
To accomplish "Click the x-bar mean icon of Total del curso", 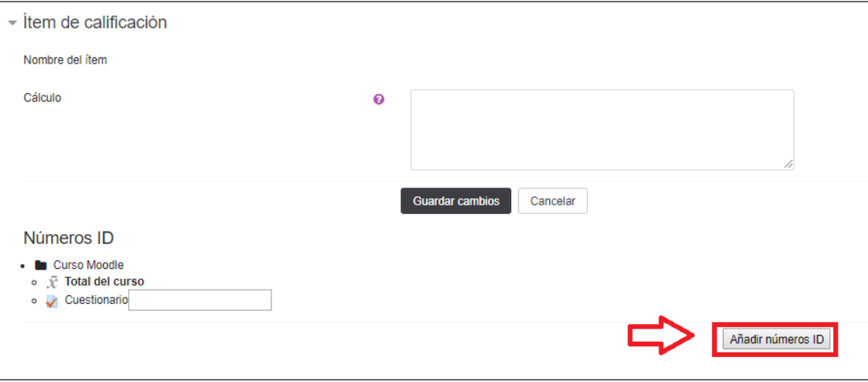I will [52, 282].
